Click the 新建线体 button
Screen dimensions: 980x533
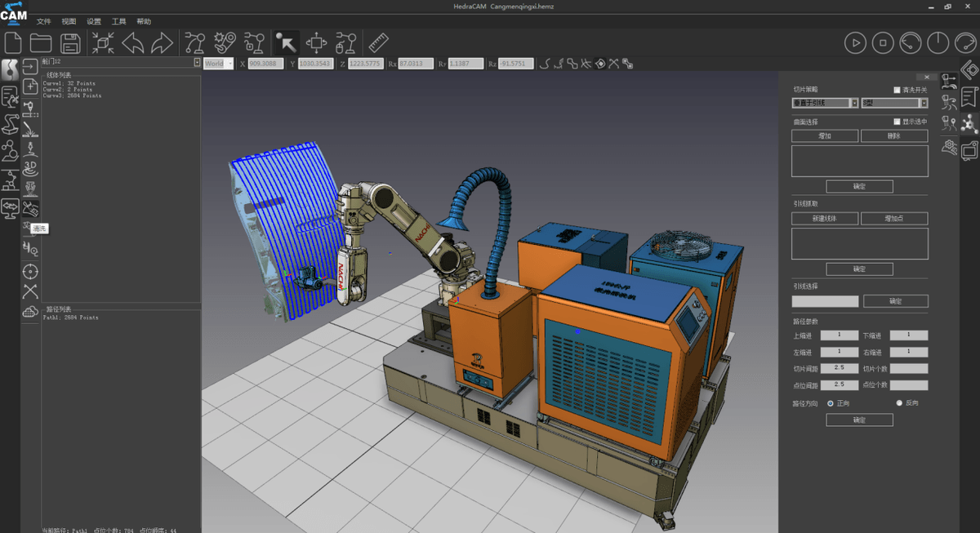pos(825,219)
